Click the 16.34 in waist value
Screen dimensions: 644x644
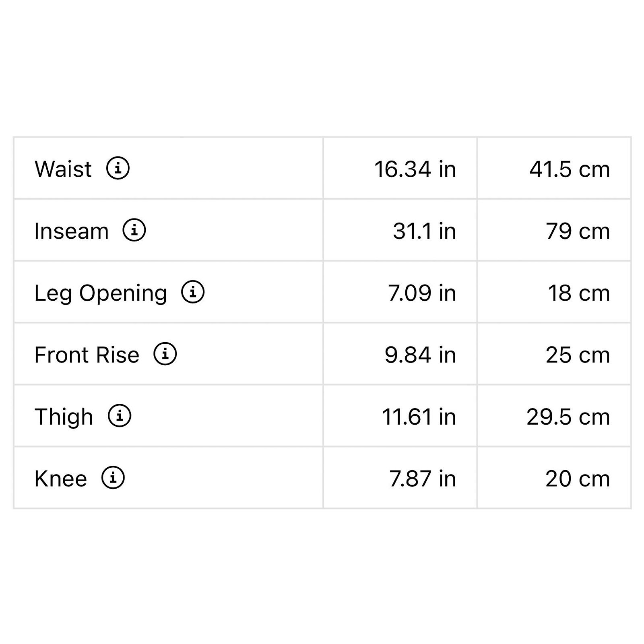coord(415,169)
